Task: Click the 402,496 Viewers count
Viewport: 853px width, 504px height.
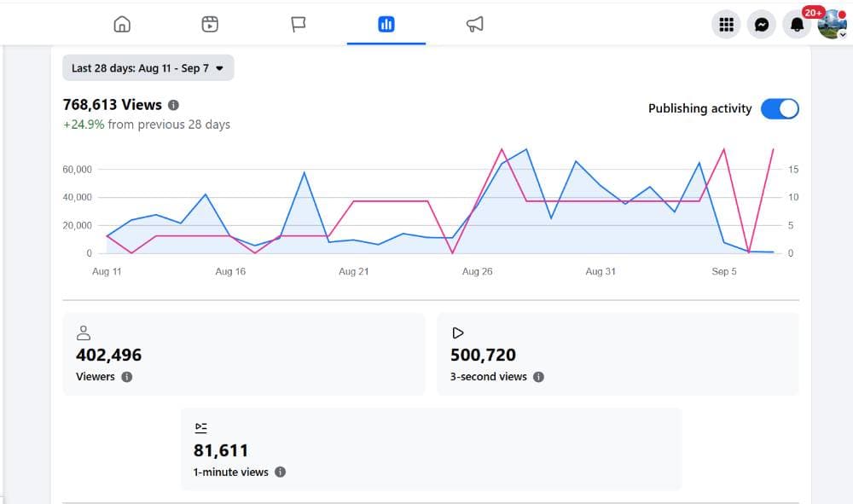Action: click(109, 355)
